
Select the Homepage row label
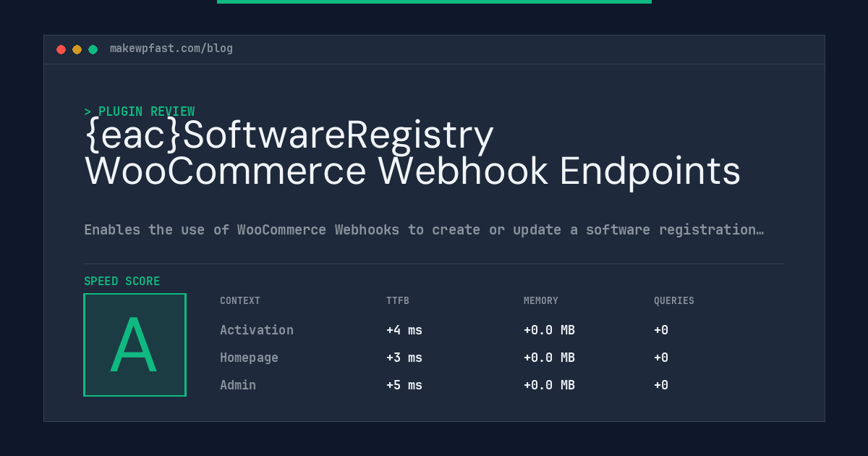point(249,358)
